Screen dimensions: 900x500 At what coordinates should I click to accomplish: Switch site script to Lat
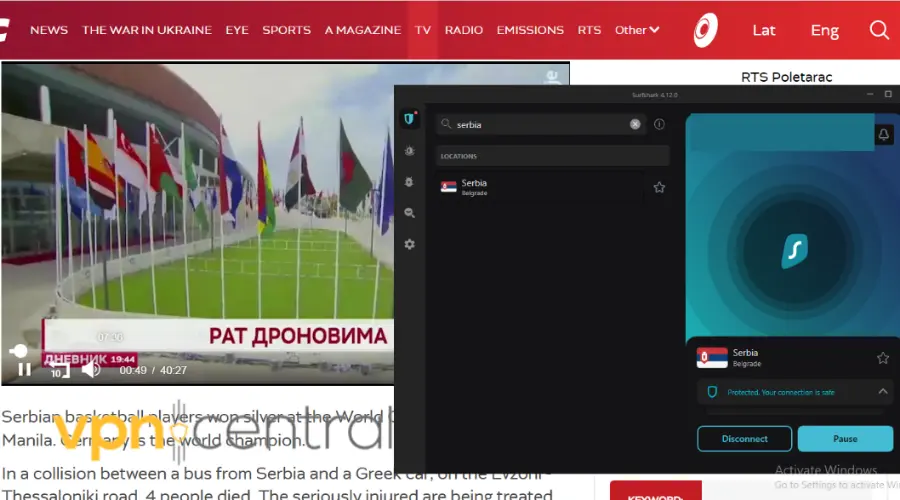[764, 30]
